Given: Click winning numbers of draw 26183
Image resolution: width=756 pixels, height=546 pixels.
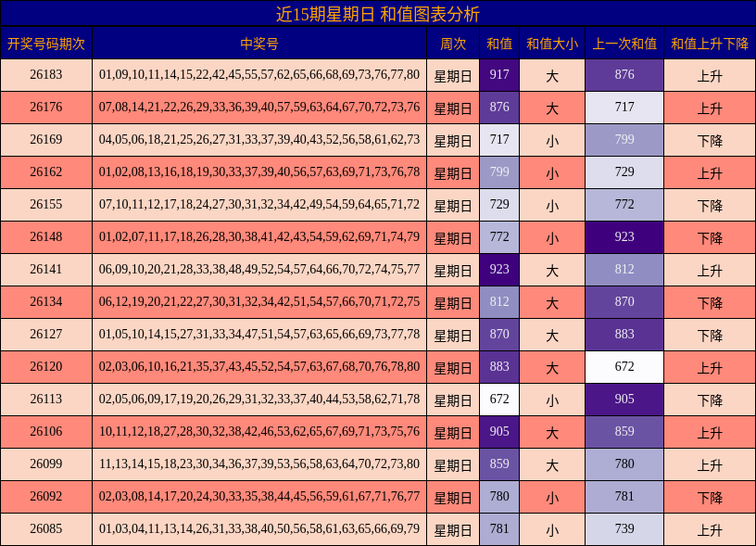Looking at the screenshot, I should tap(259, 75).
